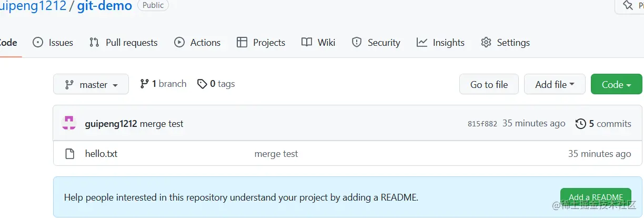The image size is (644, 218).
Task: Click the pin icon at top right
Action: pos(628,5)
